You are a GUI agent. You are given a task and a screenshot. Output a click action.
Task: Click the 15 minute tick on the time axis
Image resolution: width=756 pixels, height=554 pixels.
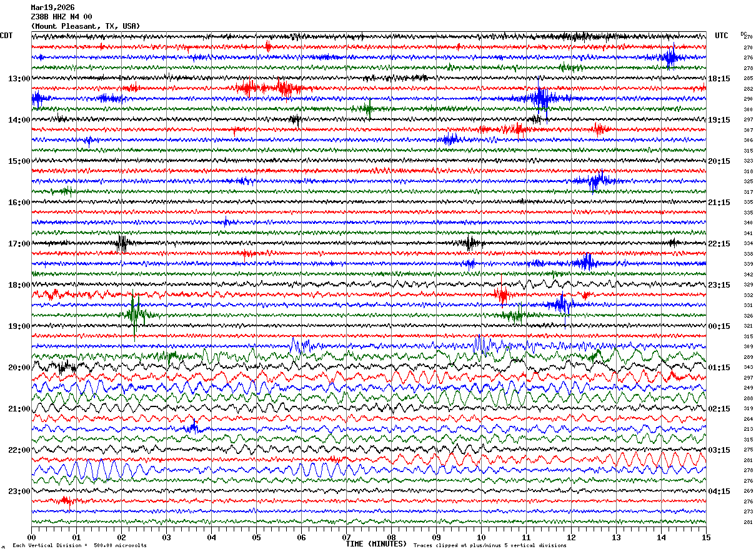[705, 538]
